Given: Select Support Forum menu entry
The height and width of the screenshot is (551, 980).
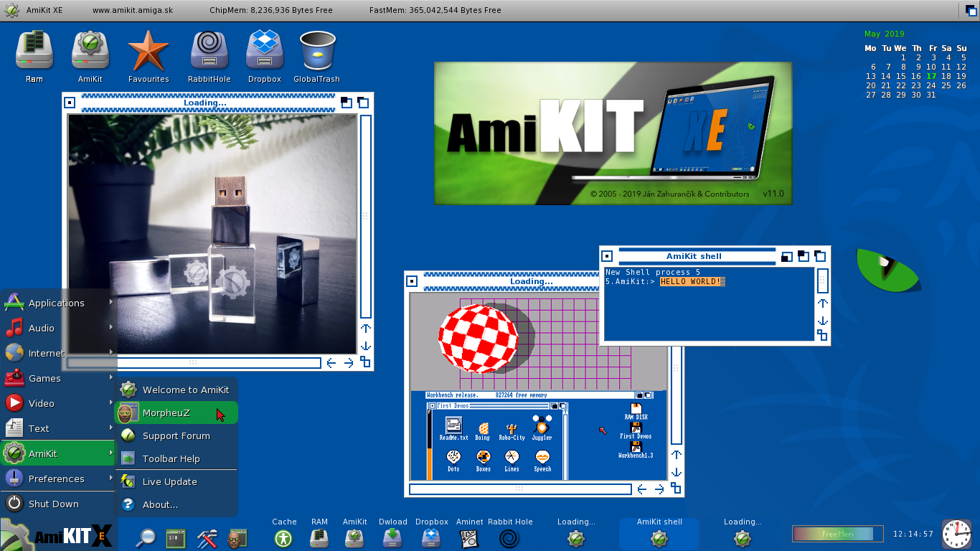Looking at the screenshot, I should (x=176, y=435).
